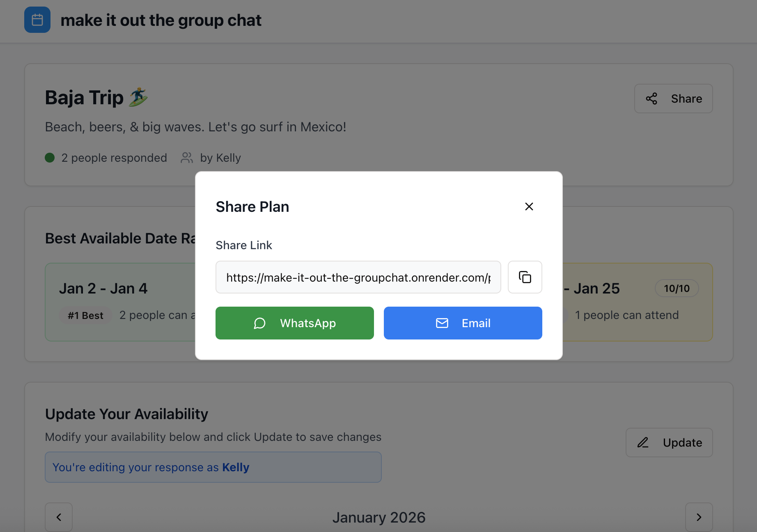Click the app title make it out the group chat
The height and width of the screenshot is (532, 757).
click(x=161, y=20)
